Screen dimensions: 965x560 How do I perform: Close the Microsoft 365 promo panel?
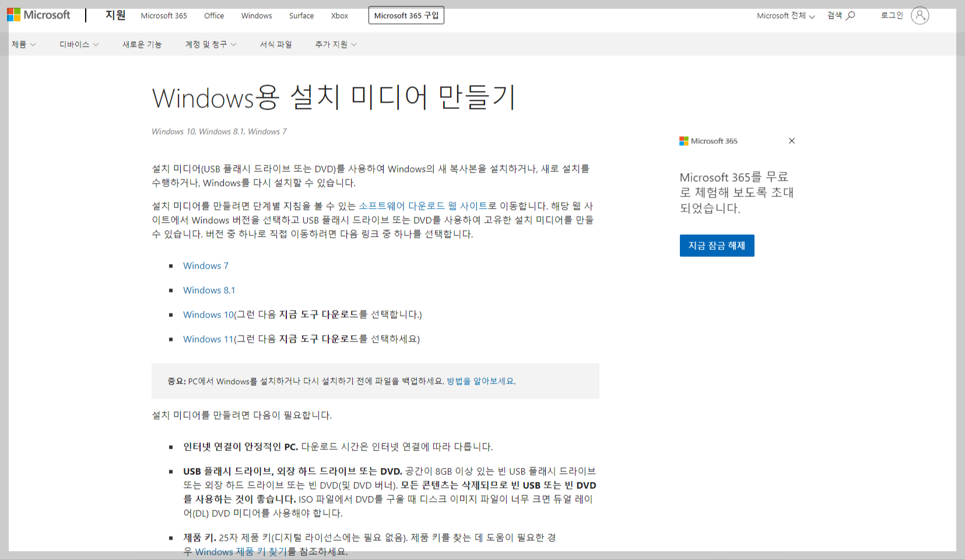(791, 141)
